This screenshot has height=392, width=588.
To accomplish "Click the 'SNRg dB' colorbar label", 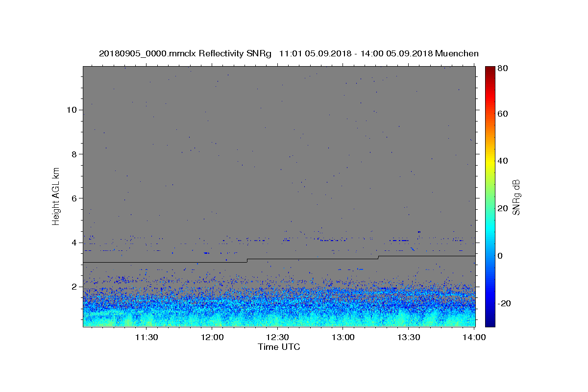I will [516, 196].
